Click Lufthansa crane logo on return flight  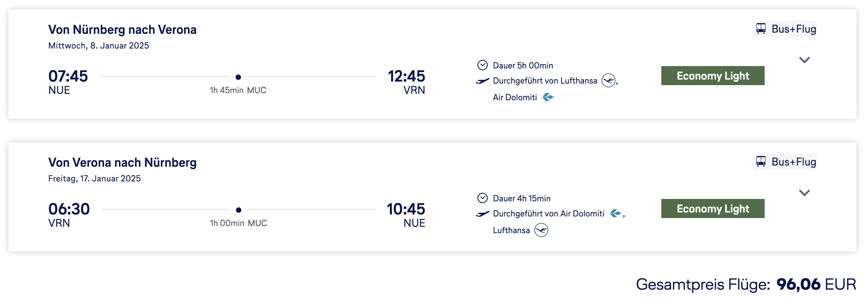point(541,230)
